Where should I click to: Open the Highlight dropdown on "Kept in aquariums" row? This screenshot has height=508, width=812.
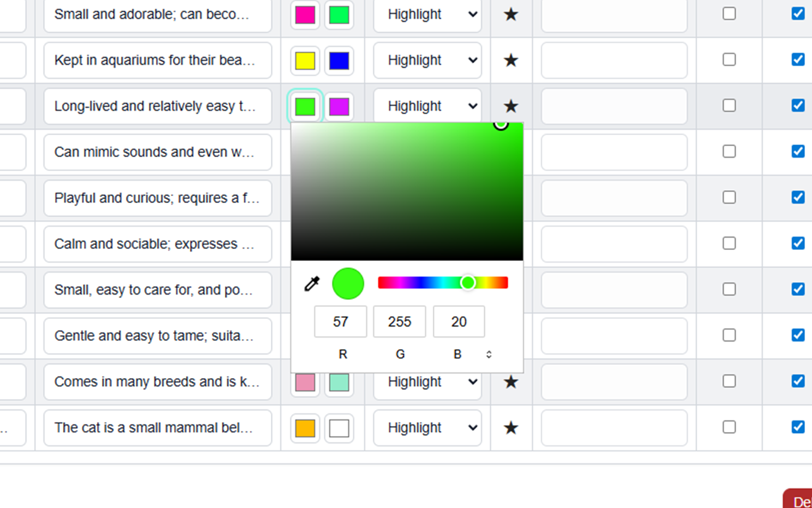coord(427,60)
